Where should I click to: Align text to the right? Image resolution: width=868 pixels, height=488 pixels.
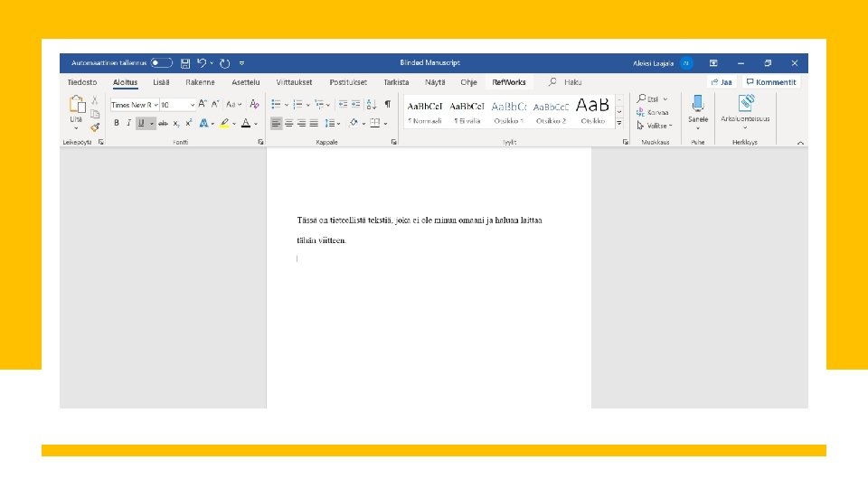pos(301,124)
